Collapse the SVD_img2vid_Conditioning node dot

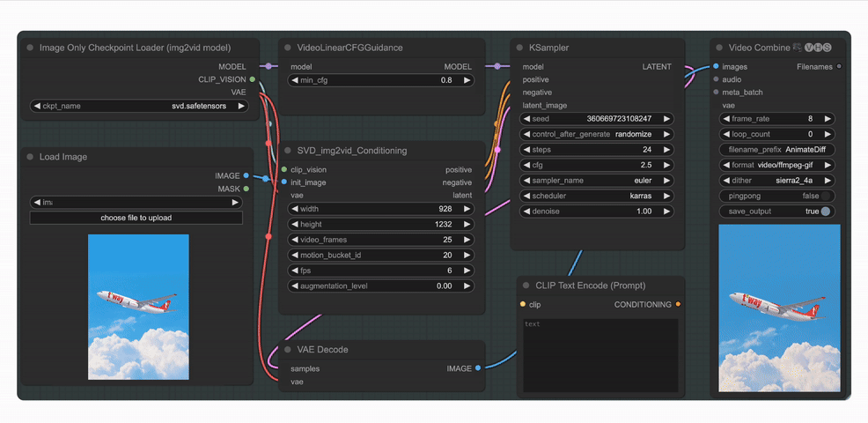[x=287, y=150]
